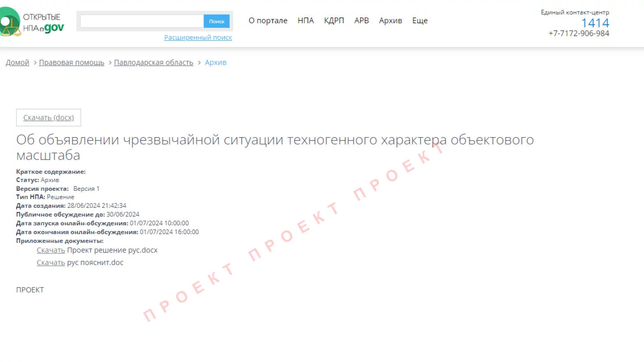Click the Открытые НПА gov logo
This screenshot has width=644, height=362.
32,22
